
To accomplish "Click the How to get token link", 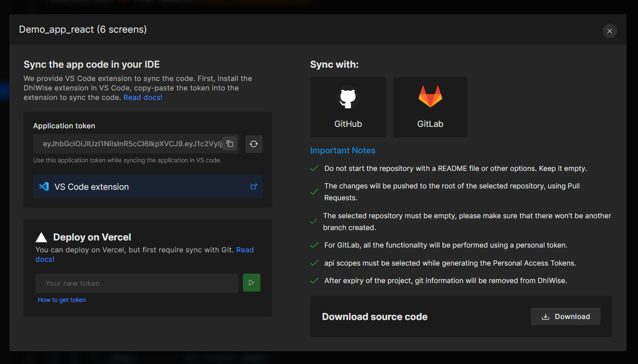I will [x=62, y=300].
